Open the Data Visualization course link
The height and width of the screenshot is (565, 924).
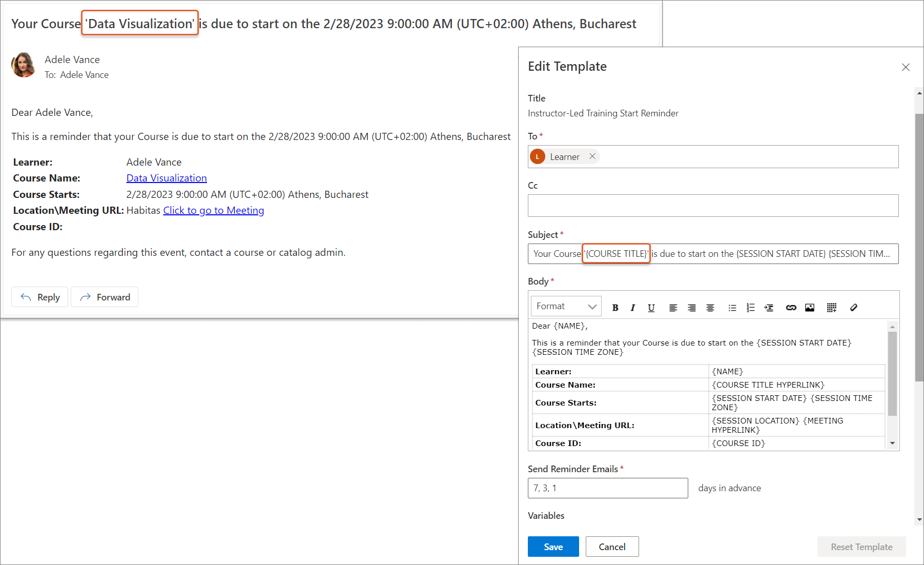pos(167,178)
